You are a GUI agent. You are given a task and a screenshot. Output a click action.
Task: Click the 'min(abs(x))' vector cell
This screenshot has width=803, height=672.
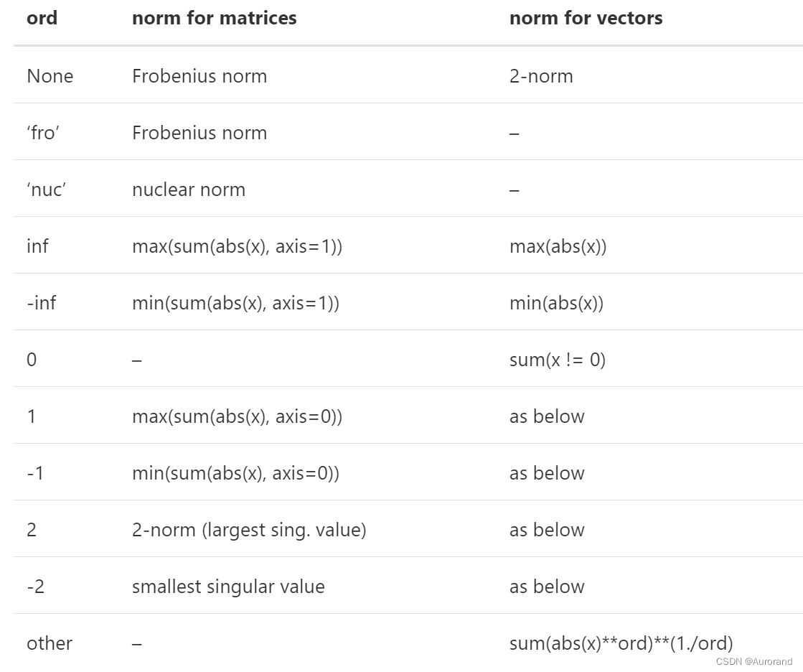coord(556,303)
